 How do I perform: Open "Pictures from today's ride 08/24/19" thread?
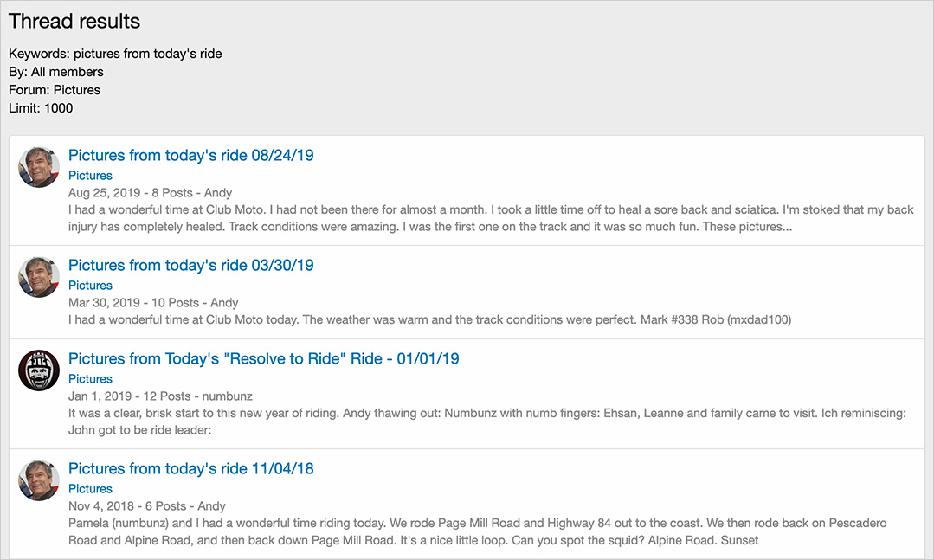(190, 156)
